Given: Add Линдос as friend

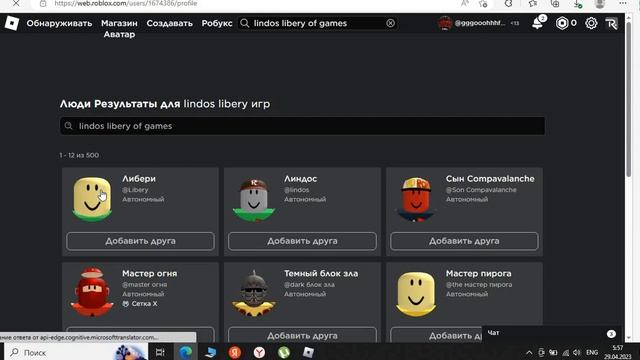Looking at the screenshot, I should point(302,241).
